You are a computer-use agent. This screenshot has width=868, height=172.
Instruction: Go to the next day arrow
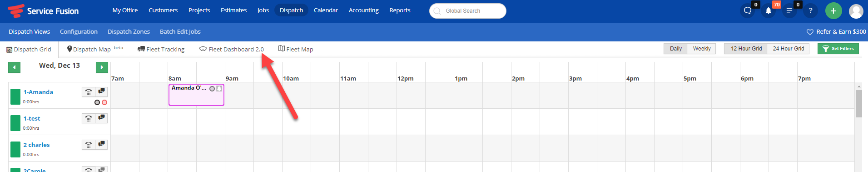tap(102, 67)
